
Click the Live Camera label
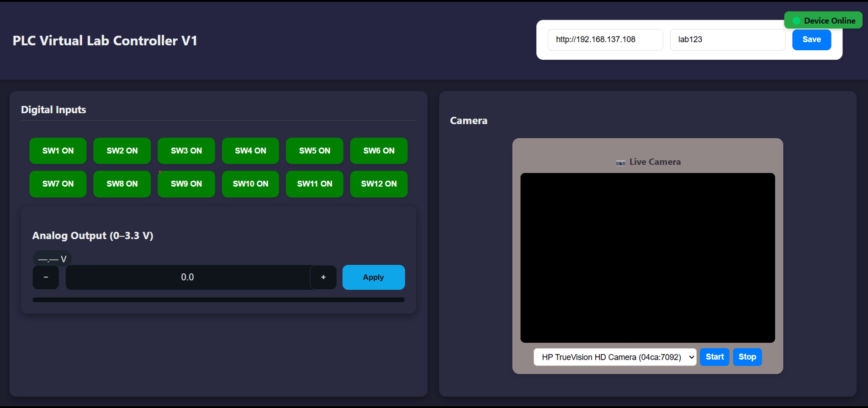[655, 162]
